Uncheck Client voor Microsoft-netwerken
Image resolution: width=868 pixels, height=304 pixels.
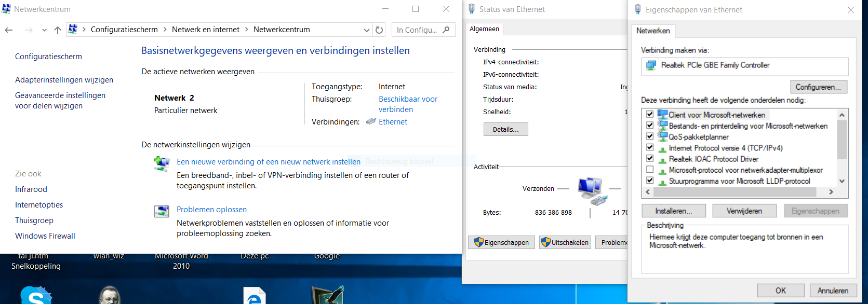point(650,114)
